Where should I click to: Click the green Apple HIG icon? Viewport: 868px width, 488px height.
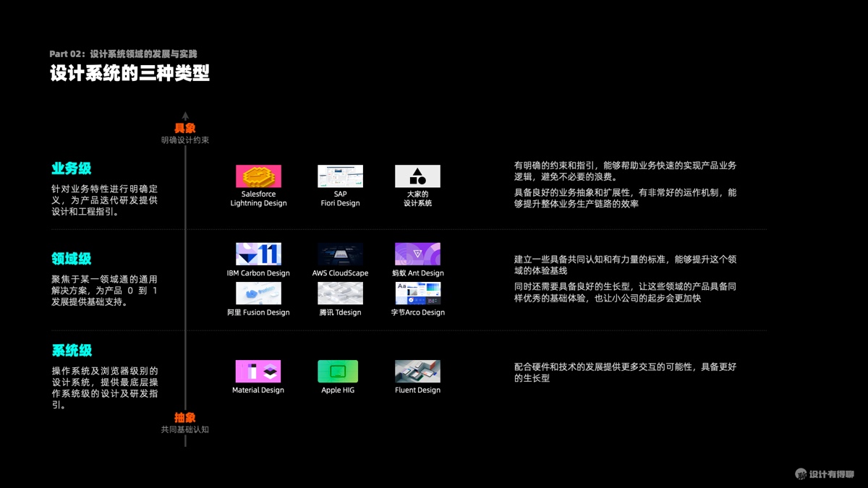338,372
